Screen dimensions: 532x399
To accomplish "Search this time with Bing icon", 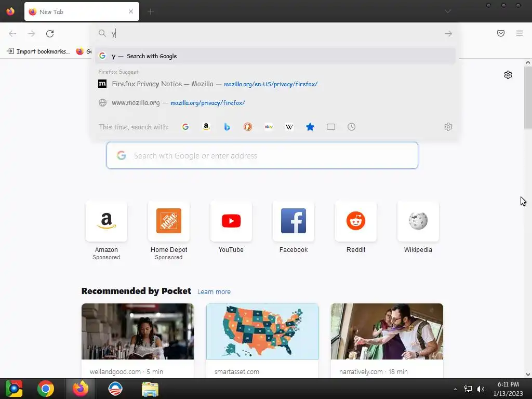I will click(x=227, y=127).
